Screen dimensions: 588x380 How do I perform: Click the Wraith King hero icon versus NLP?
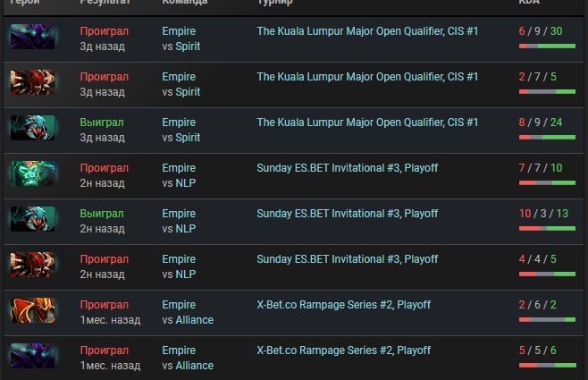point(33,173)
